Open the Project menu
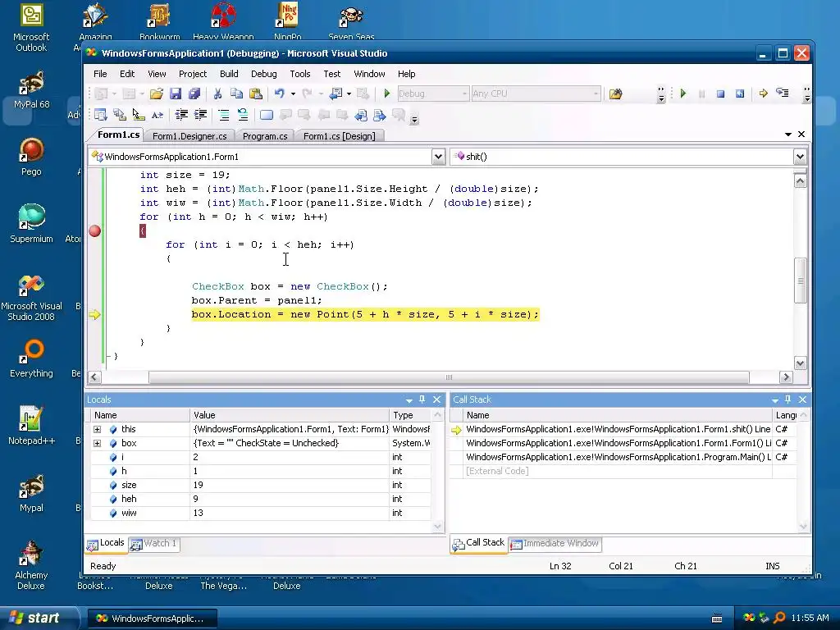 (x=192, y=74)
